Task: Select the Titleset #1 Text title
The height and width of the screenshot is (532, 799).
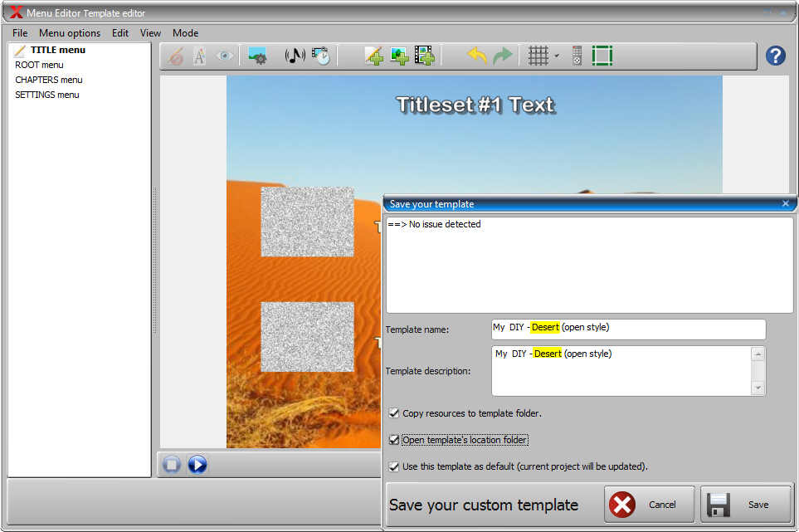Action: pyautogui.click(x=475, y=105)
